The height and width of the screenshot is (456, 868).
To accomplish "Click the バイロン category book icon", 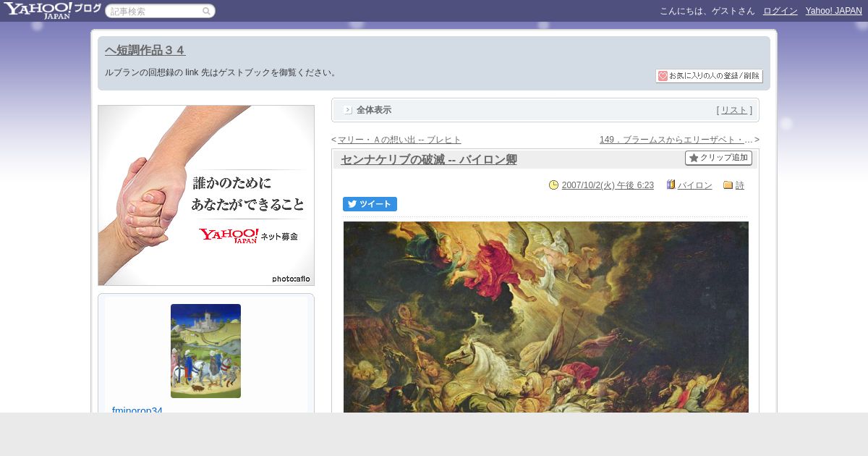I will 671,185.
